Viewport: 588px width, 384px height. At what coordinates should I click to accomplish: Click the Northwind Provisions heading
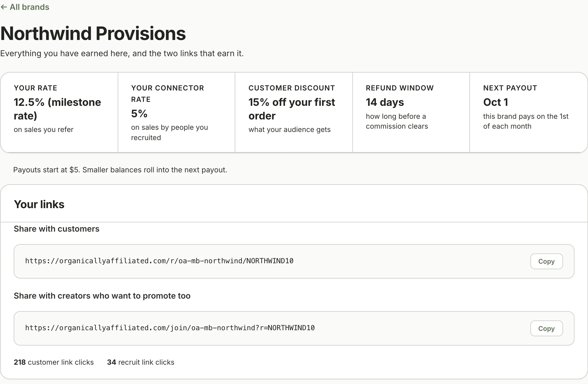click(93, 33)
